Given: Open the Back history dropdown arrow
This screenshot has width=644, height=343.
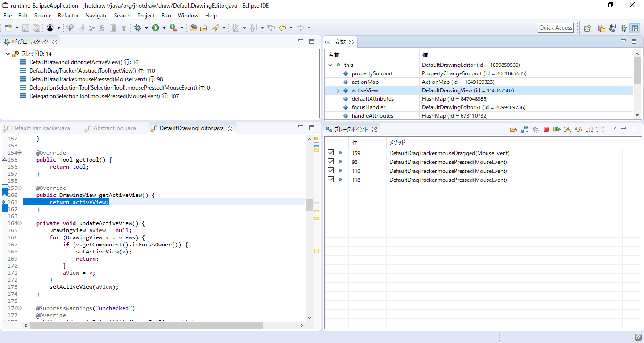Looking at the screenshot, I should coord(291,28).
